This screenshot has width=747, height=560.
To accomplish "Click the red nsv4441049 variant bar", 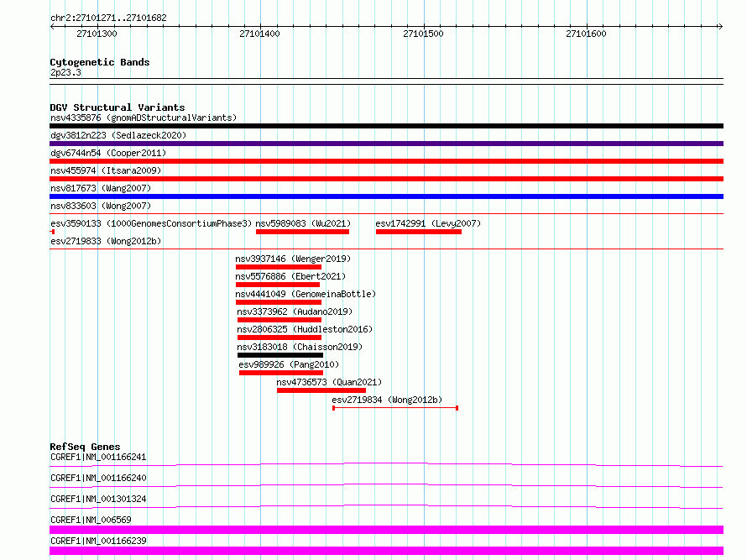I will click(279, 302).
